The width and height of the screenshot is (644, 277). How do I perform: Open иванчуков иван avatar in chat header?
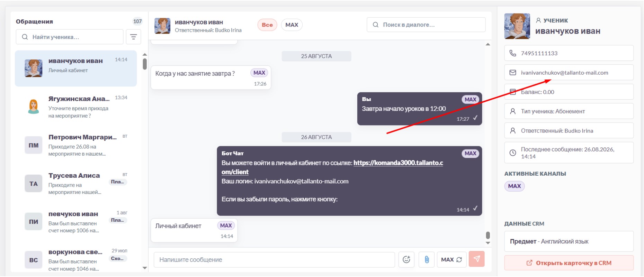click(162, 26)
